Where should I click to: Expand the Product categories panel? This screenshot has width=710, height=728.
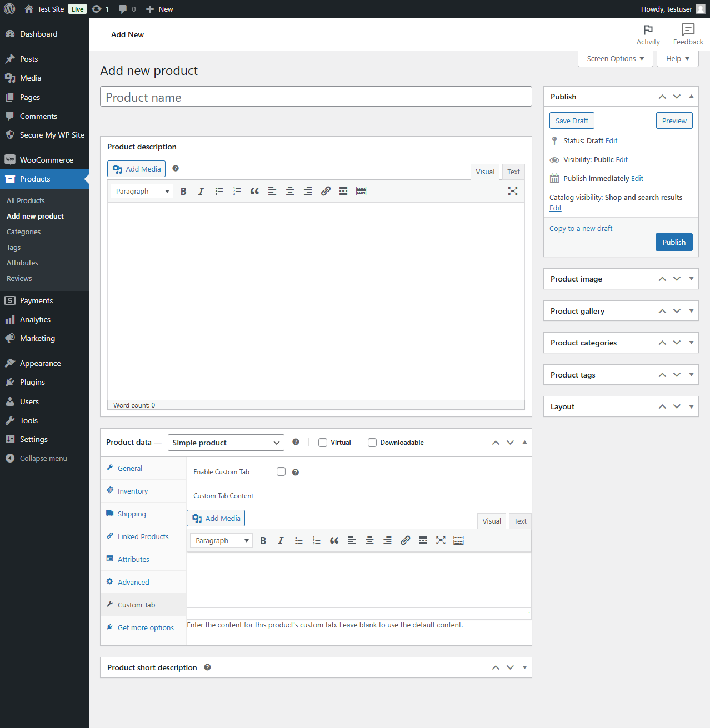coord(691,343)
